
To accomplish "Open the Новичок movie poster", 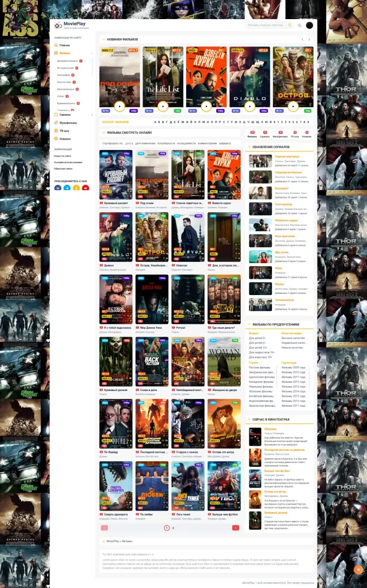I will click(188, 237).
